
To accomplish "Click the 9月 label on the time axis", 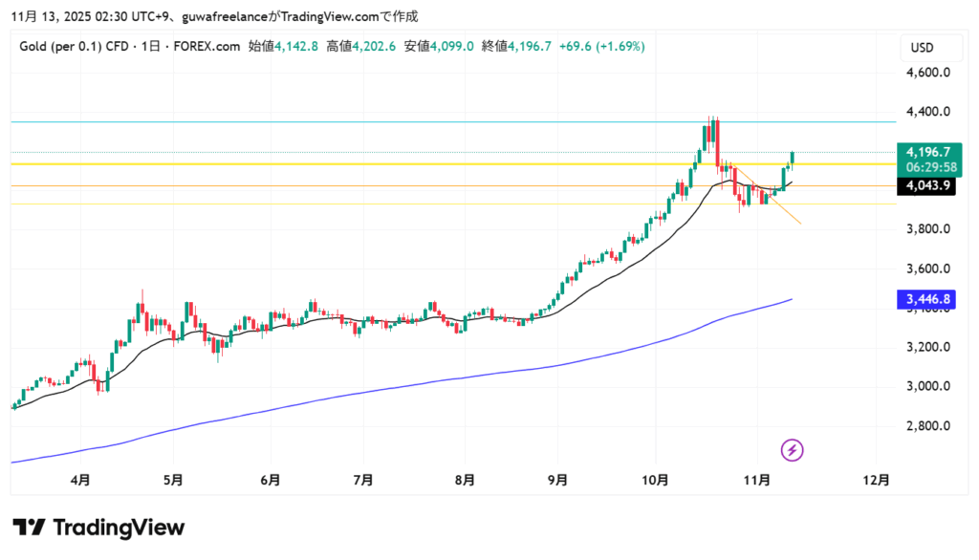I will 558,480.
